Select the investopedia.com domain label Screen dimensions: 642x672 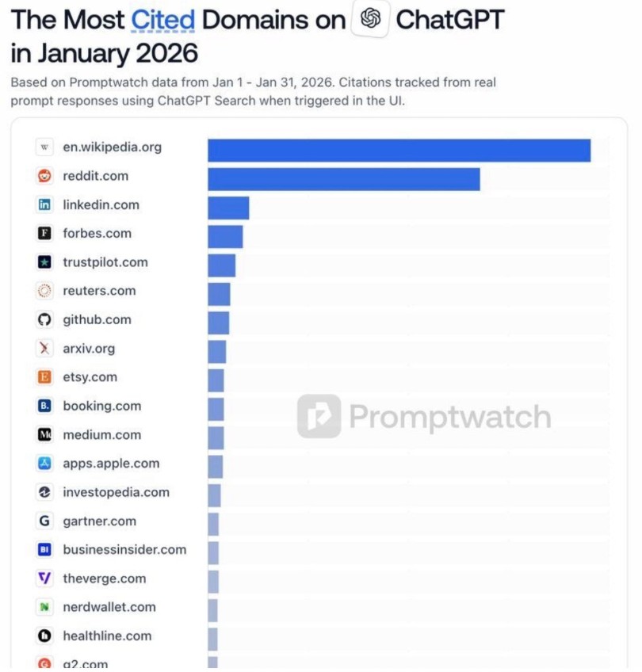(116, 492)
